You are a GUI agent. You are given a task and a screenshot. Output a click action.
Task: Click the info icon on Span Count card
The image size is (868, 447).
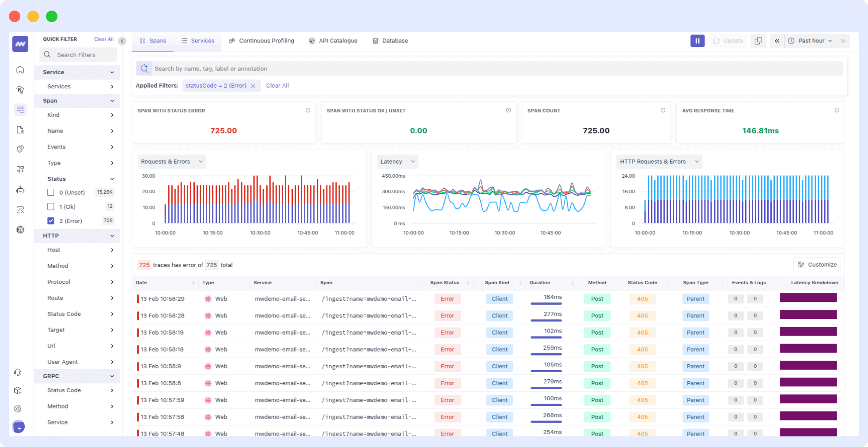[x=663, y=111]
